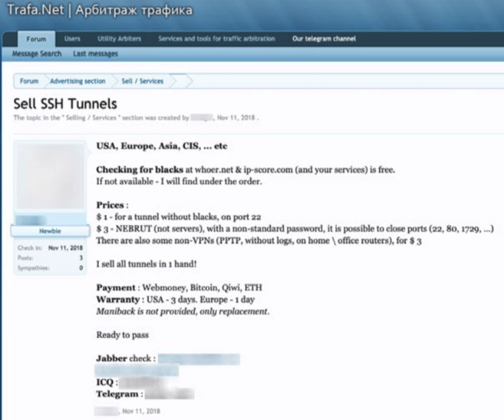Go to the Advertising section breadcrumb
The height and width of the screenshot is (420, 504).
77,81
